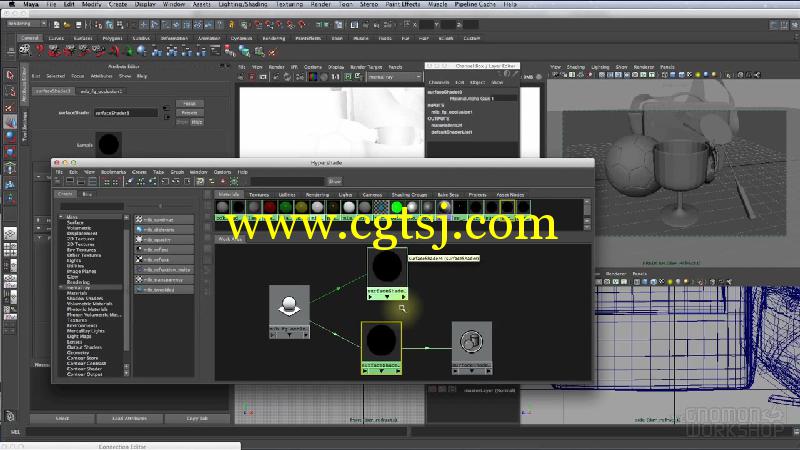The height and width of the screenshot is (450, 800).
Task: Open the Lighting/Shading menu in menu bar
Action: pyautogui.click(x=243, y=4)
